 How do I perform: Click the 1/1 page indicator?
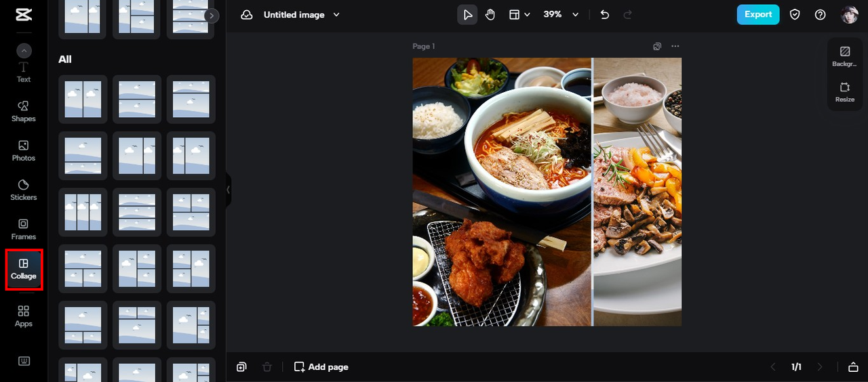[797, 367]
